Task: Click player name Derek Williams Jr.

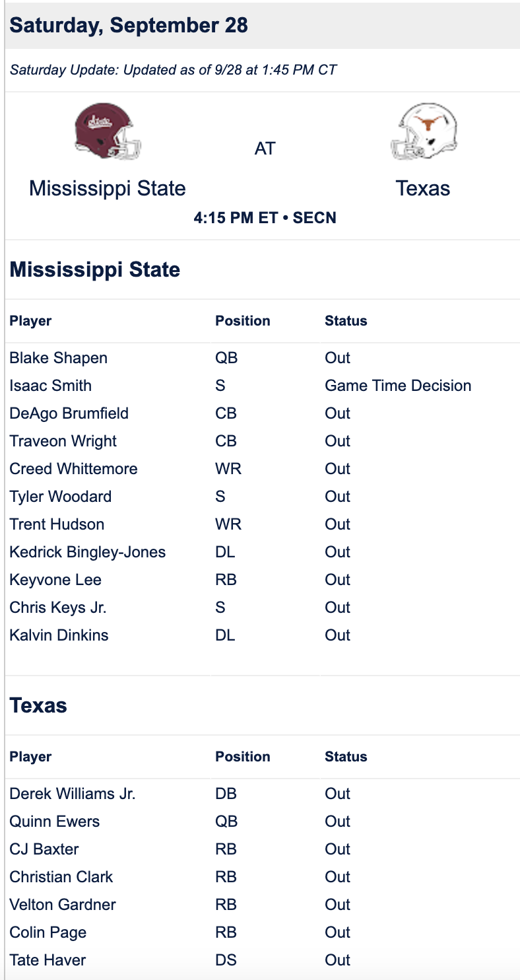Action: pos(73,794)
